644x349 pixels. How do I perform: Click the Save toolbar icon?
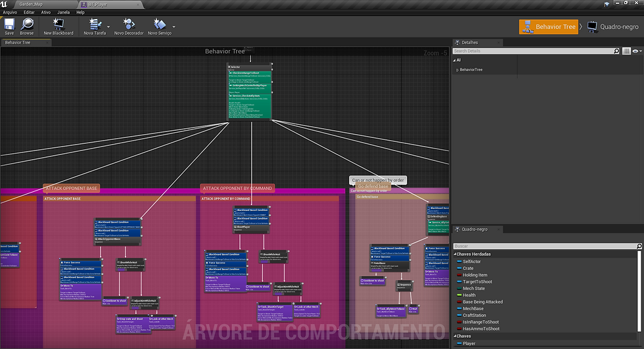tap(9, 24)
